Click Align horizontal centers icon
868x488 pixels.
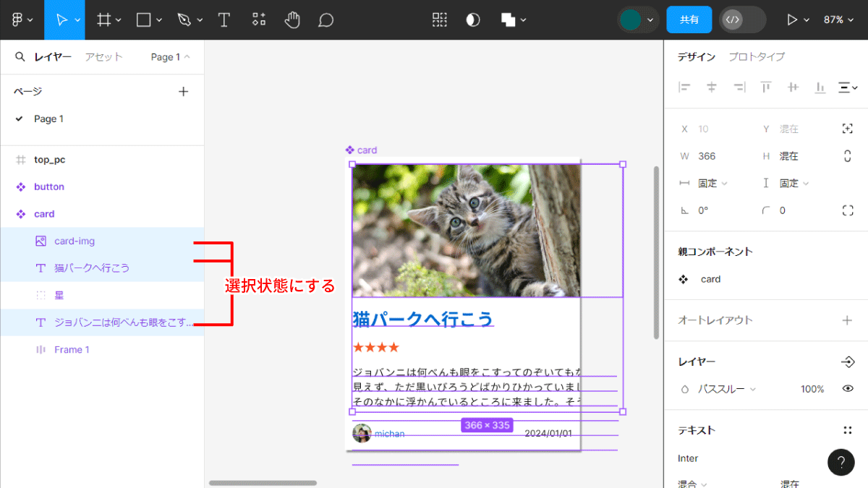click(712, 87)
